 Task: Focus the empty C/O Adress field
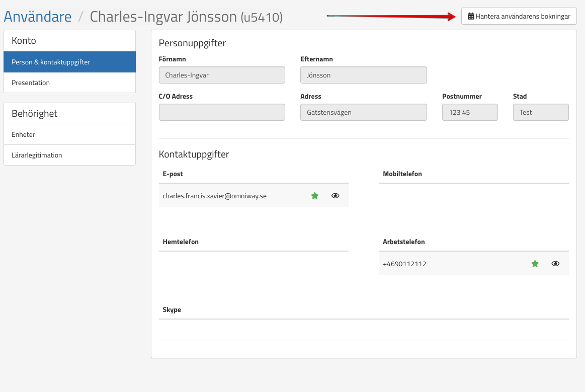(222, 112)
